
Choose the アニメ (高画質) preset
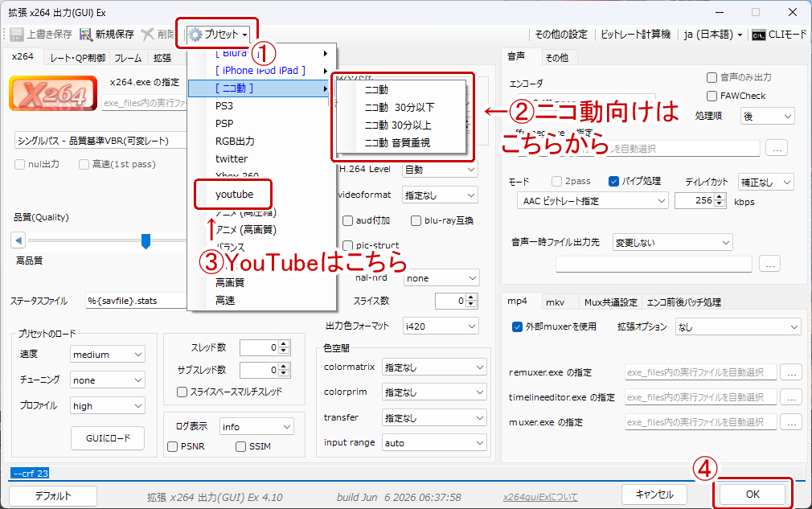[247, 229]
